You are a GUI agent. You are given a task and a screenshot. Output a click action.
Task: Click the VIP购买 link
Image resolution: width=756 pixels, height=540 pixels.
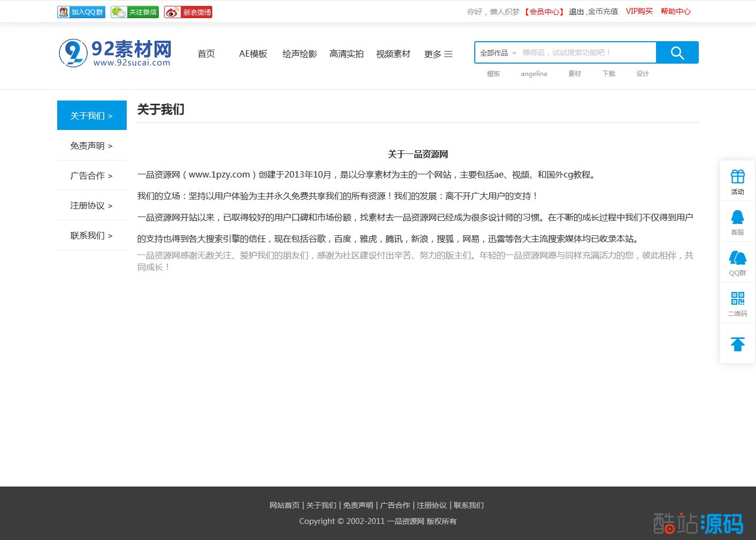[x=639, y=11]
